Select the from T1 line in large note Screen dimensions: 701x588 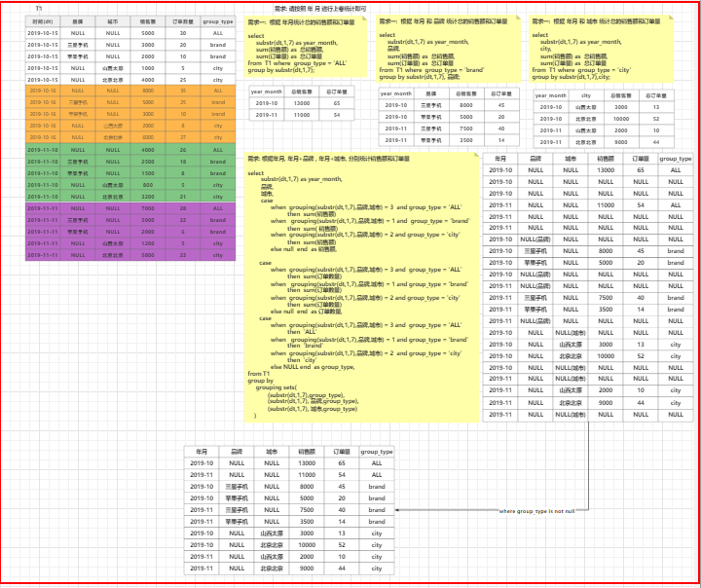coord(259,374)
